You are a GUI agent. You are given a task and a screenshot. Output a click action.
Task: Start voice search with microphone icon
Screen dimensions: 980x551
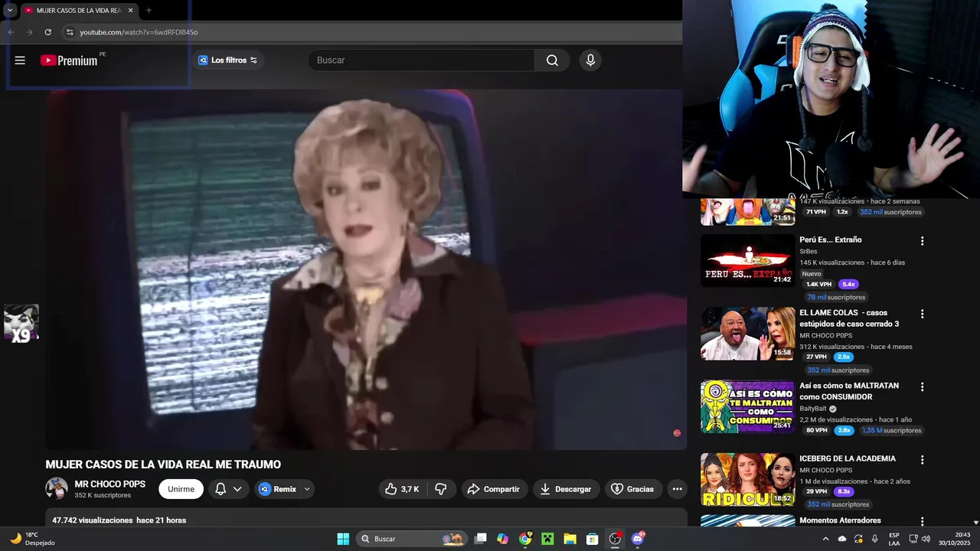tap(590, 60)
